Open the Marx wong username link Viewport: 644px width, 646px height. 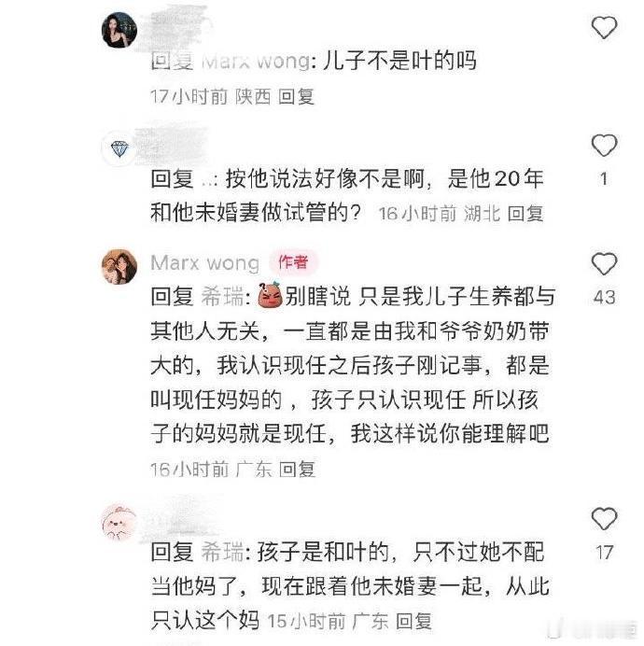click(x=204, y=263)
